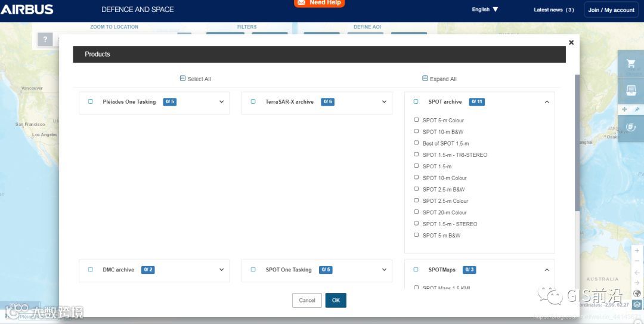Screen dimensions: 644x324
Task: Open the satellite tasking panel icon
Action: pyautogui.click(x=631, y=128)
